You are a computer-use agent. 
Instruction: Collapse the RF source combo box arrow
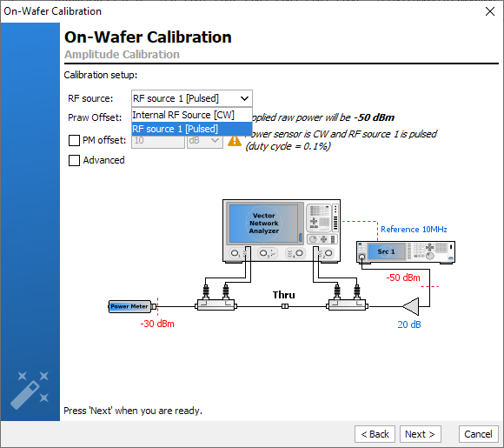(244, 98)
